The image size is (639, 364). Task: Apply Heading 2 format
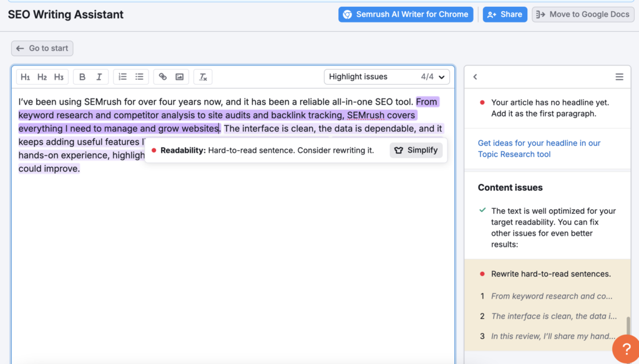point(42,77)
